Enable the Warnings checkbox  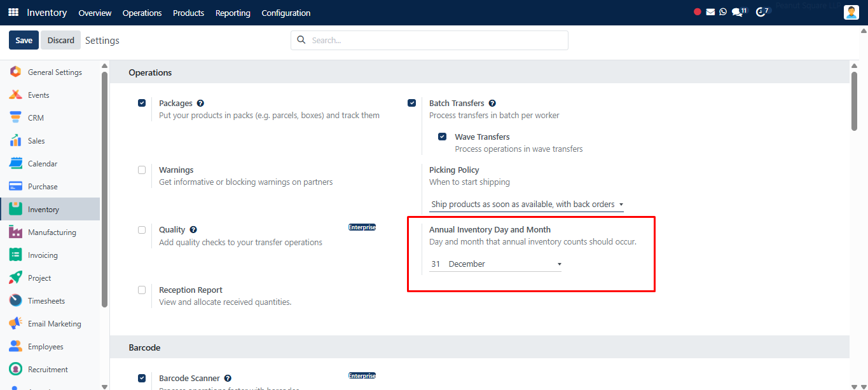click(142, 170)
